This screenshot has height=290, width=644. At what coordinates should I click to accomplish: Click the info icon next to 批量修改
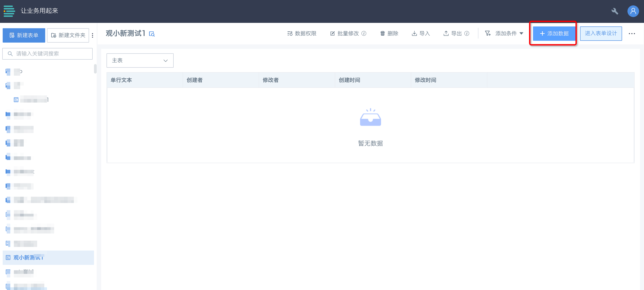(364, 33)
